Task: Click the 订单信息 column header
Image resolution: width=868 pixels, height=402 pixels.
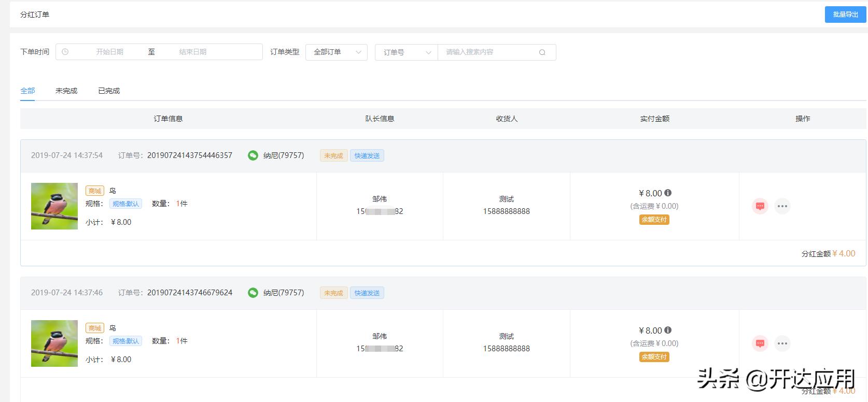Action: point(168,119)
